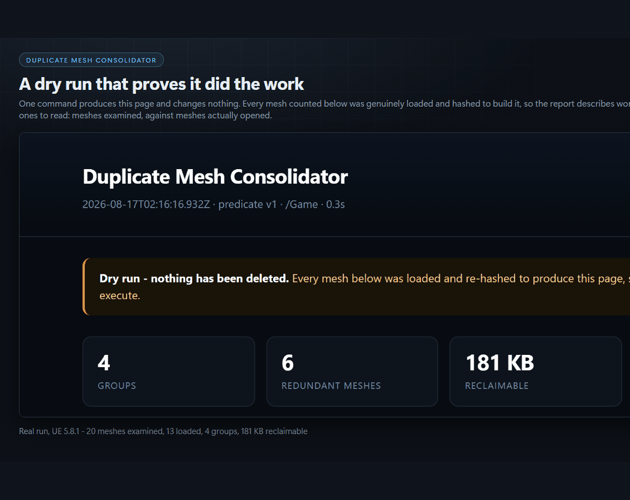The height and width of the screenshot is (500, 630).
Task: Click the GROUPS label
Action: click(x=117, y=385)
